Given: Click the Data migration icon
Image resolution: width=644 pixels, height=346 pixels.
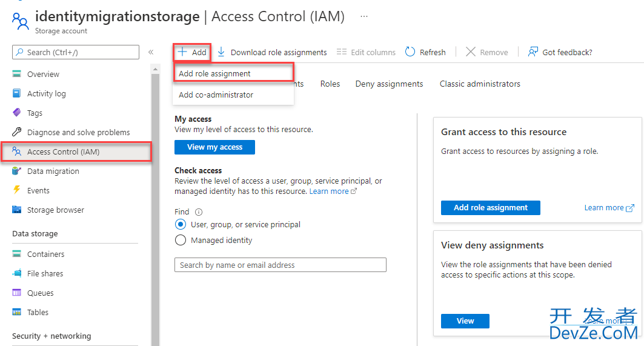Looking at the screenshot, I should point(16,171).
